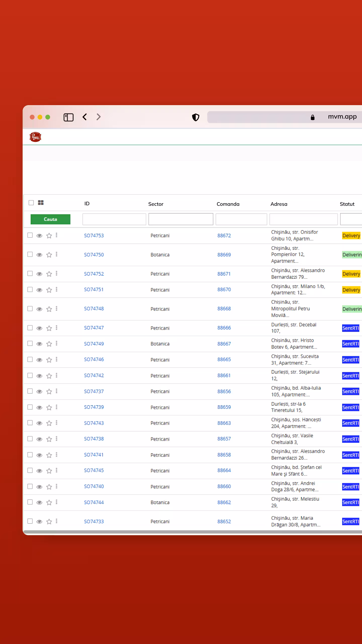
Task: Tick the checkbox for order SO74733
Action: [30, 521]
